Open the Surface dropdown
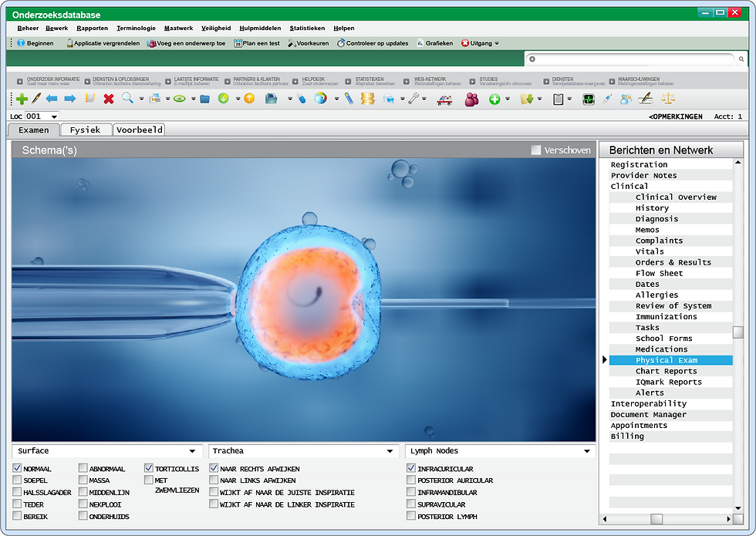The width and height of the screenshot is (756, 536). [x=106, y=451]
